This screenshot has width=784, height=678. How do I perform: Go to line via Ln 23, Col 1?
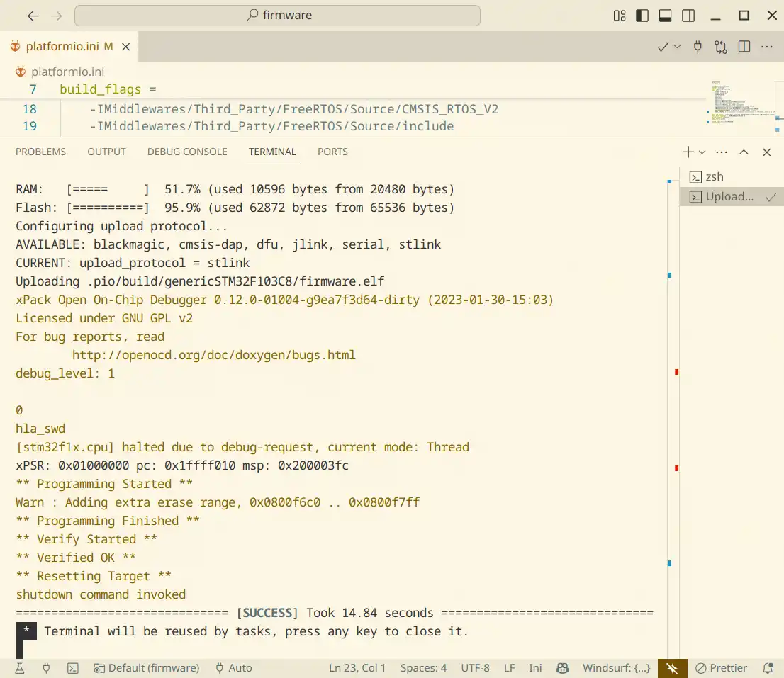pyautogui.click(x=357, y=669)
